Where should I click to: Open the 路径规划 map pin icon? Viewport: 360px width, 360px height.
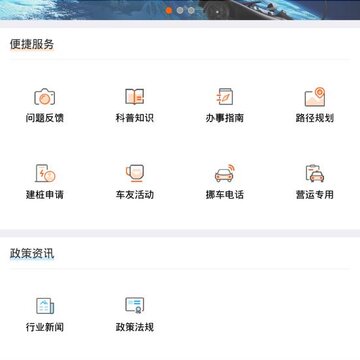[315, 97]
